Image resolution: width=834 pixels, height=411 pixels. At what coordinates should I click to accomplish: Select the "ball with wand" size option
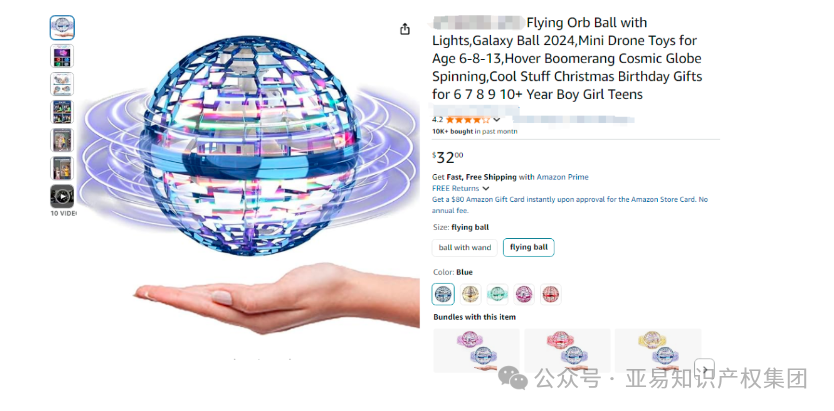point(465,248)
